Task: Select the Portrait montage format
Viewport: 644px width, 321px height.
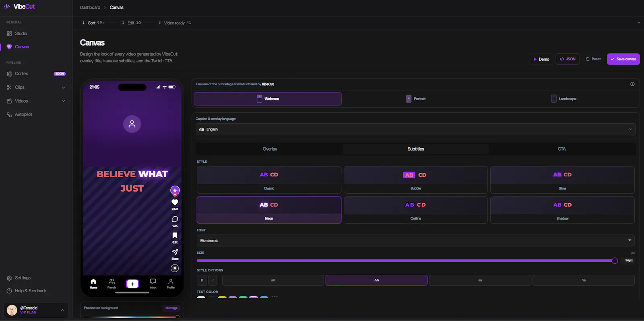Action: tap(416, 99)
